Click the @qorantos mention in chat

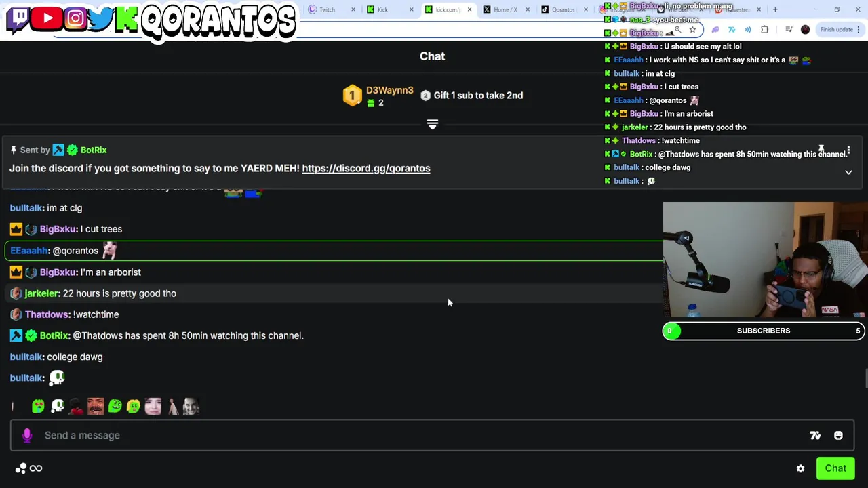click(75, 251)
